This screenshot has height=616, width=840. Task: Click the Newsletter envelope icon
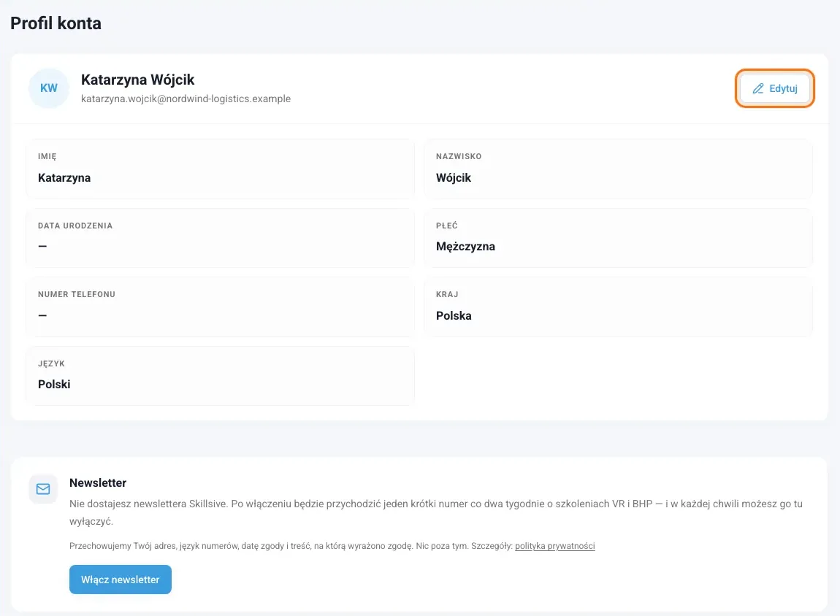point(43,488)
